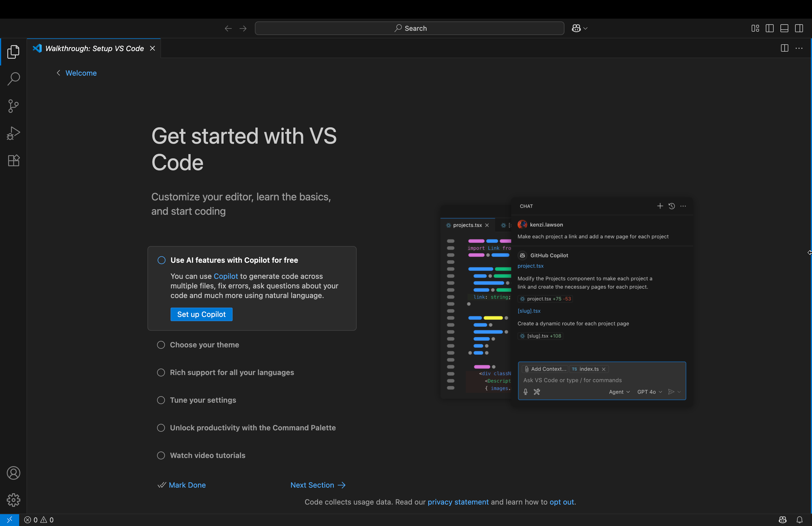Mark the Watch video tutorials step circle
812x526 pixels.
[x=161, y=456]
